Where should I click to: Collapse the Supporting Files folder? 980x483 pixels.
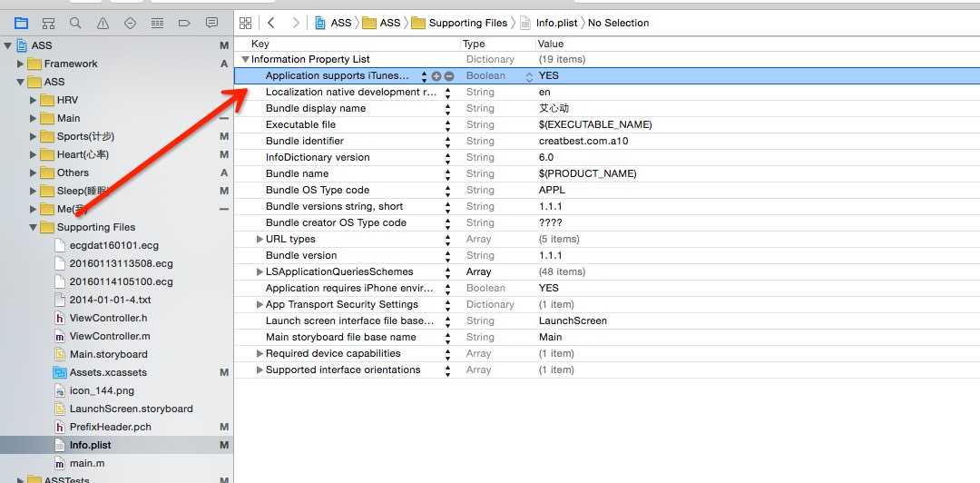(34, 228)
